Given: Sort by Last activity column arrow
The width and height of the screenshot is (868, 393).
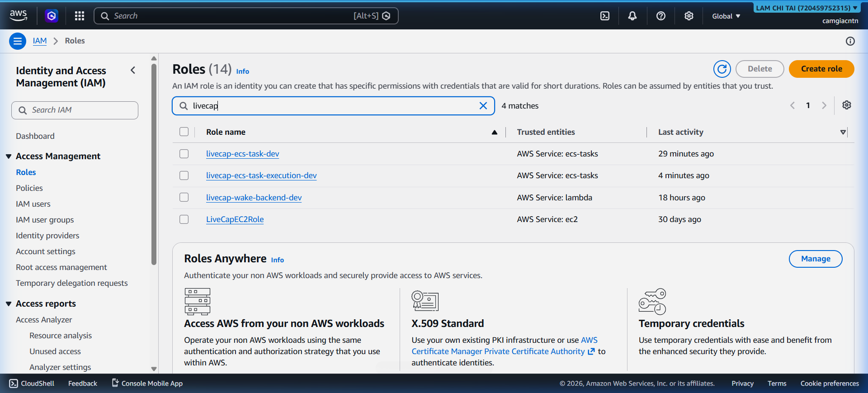Looking at the screenshot, I should (x=843, y=132).
